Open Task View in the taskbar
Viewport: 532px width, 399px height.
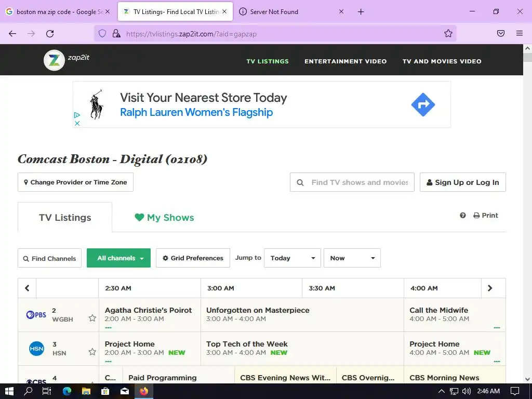tap(46, 391)
